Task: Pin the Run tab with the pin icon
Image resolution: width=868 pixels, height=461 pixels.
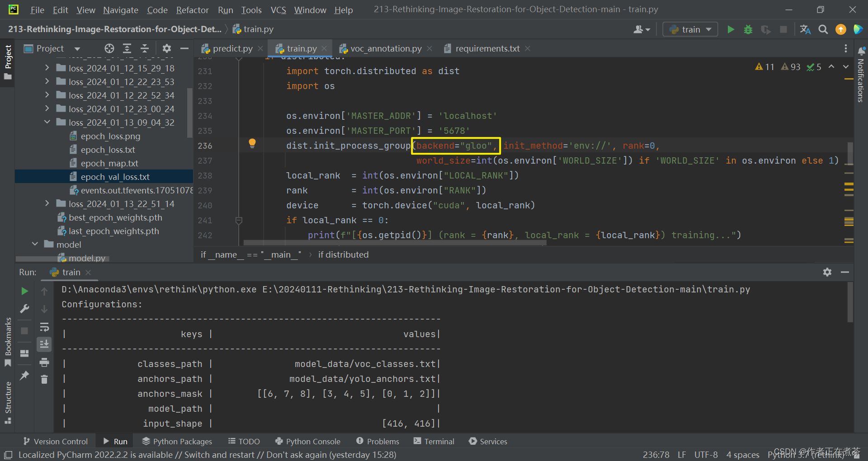Action: pyautogui.click(x=24, y=376)
